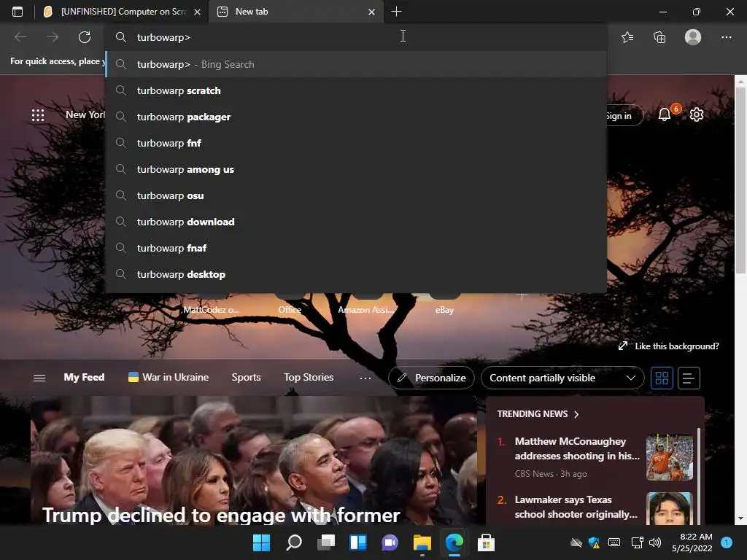Viewport: 747px width, 560px height.
Task: Select the War in Ukraine tab
Action: 169,377
